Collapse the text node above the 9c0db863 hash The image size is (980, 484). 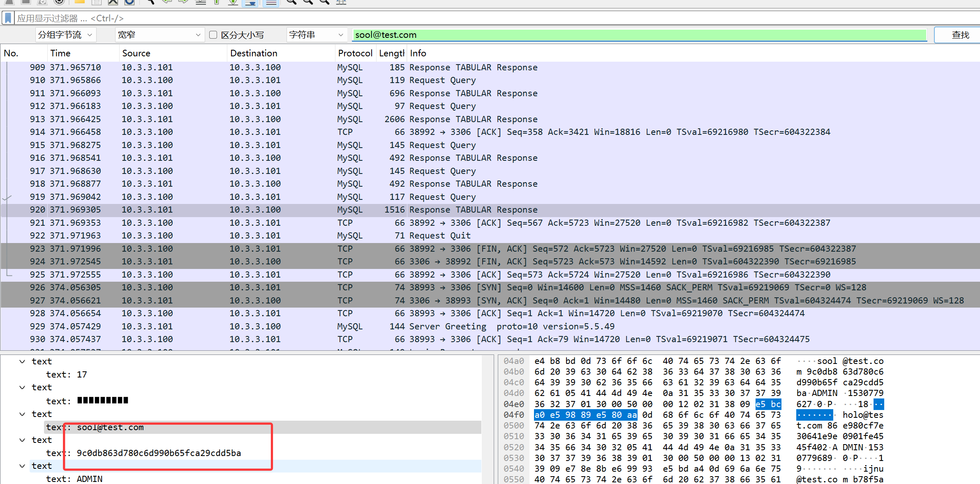tap(22, 440)
